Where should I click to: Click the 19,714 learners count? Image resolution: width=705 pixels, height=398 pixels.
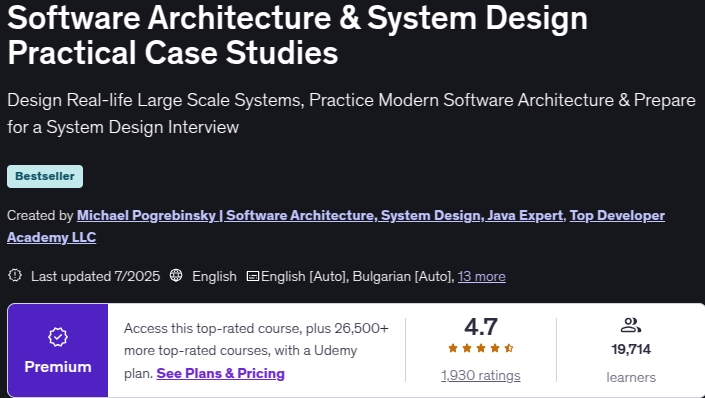coord(631,349)
